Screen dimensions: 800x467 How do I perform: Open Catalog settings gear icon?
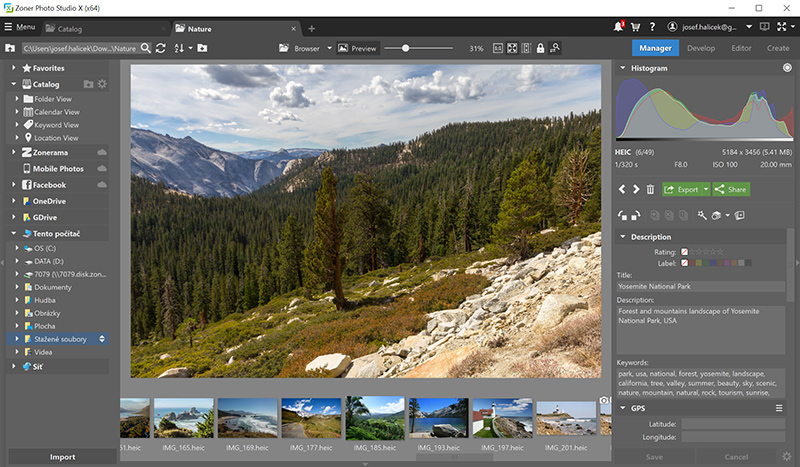click(x=102, y=85)
